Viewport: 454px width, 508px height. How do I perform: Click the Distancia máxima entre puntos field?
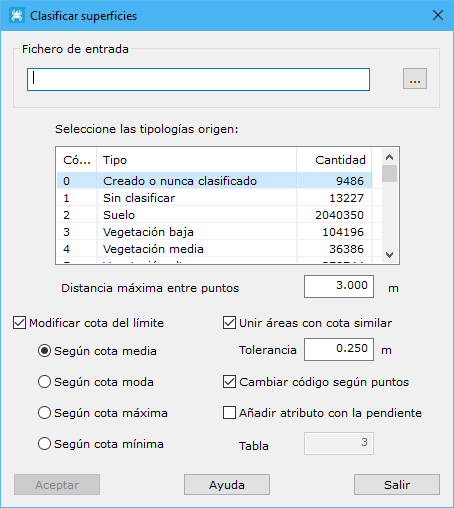click(x=339, y=286)
